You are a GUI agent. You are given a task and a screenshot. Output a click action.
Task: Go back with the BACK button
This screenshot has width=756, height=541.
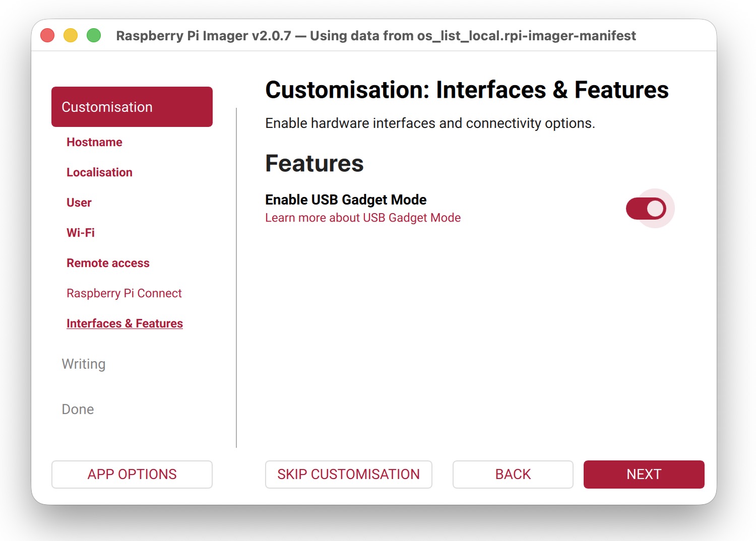[x=513, y=474]
